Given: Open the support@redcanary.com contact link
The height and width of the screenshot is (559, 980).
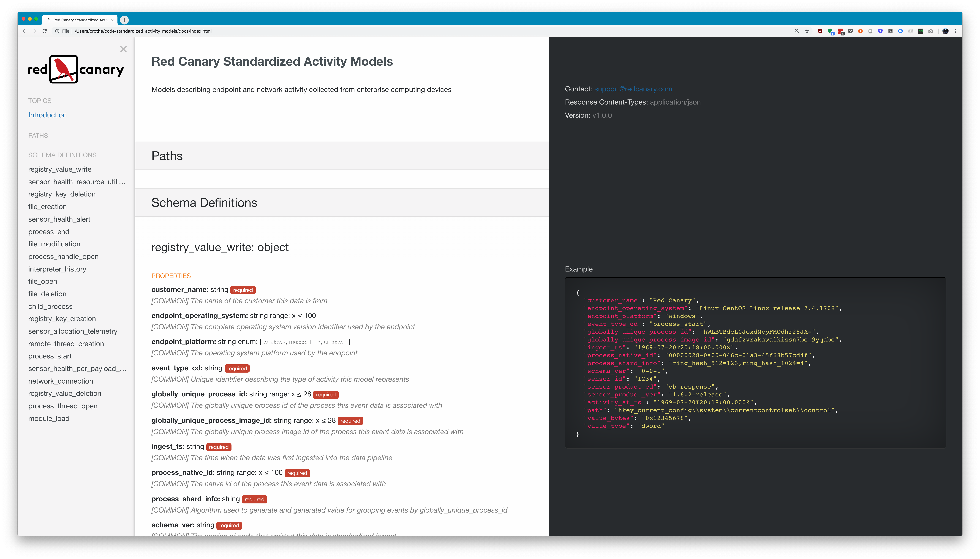Looking at the screenshot, I should pyautogui.click(x=633, y=89).
